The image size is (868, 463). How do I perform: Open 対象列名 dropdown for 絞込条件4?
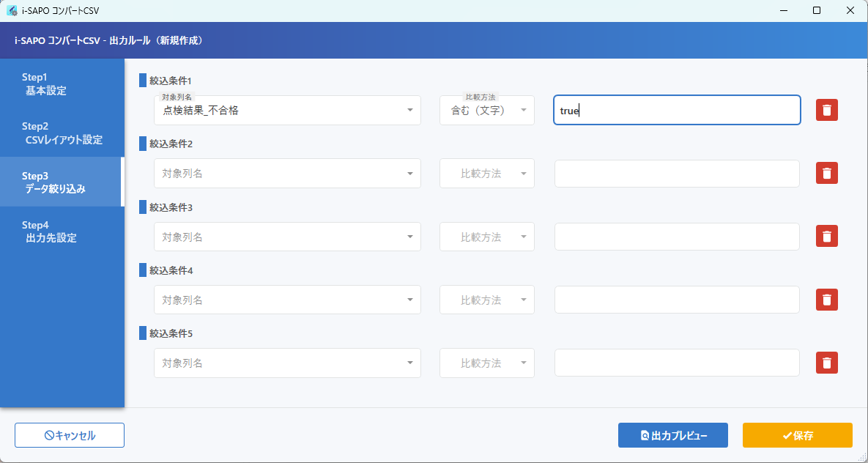click(x=287, y=300)
